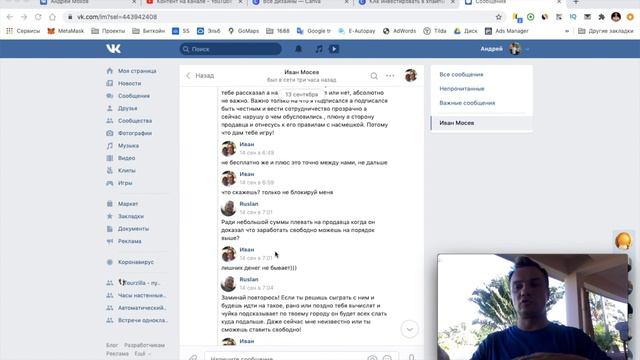The height and width of the screenshot is (360, 640).
Task: Click browser reload icon
Action: tap(38, 17)
